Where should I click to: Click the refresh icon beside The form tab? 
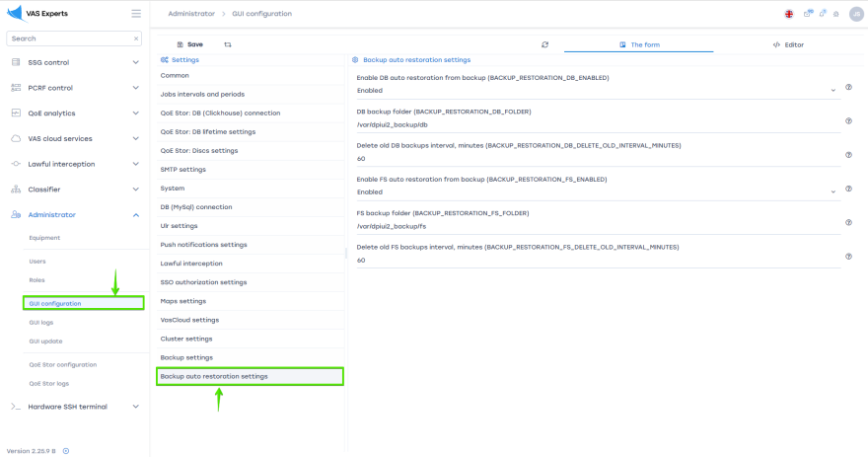pos(544,44)
